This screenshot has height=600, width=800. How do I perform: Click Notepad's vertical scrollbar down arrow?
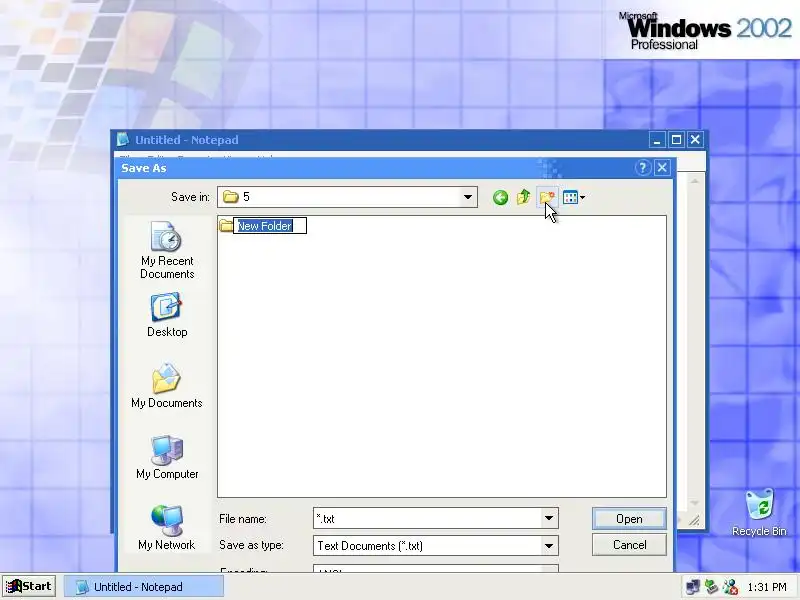coord(694,503)
